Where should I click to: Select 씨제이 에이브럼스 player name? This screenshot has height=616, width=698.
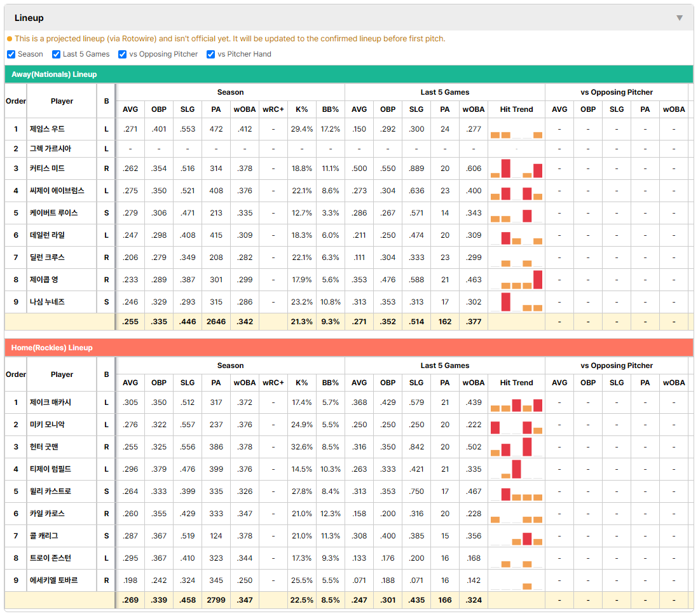(x=57, y=191)
